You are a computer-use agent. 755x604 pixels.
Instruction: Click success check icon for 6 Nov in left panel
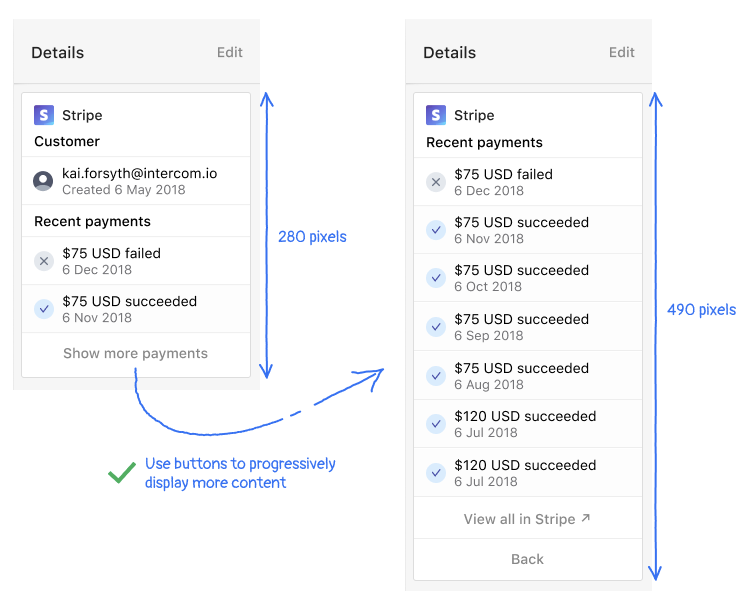[x=43, y=309]
